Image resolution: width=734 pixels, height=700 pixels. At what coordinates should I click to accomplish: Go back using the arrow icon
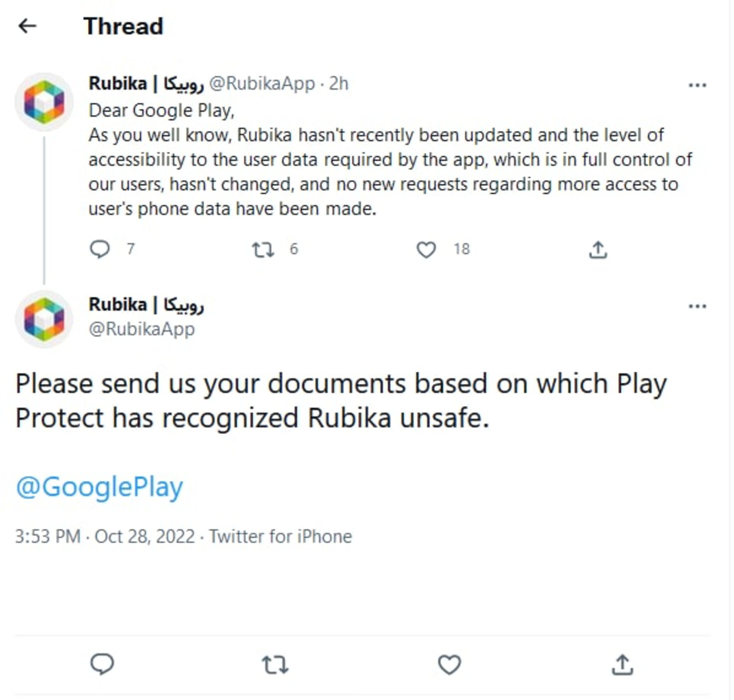point(27,26)
